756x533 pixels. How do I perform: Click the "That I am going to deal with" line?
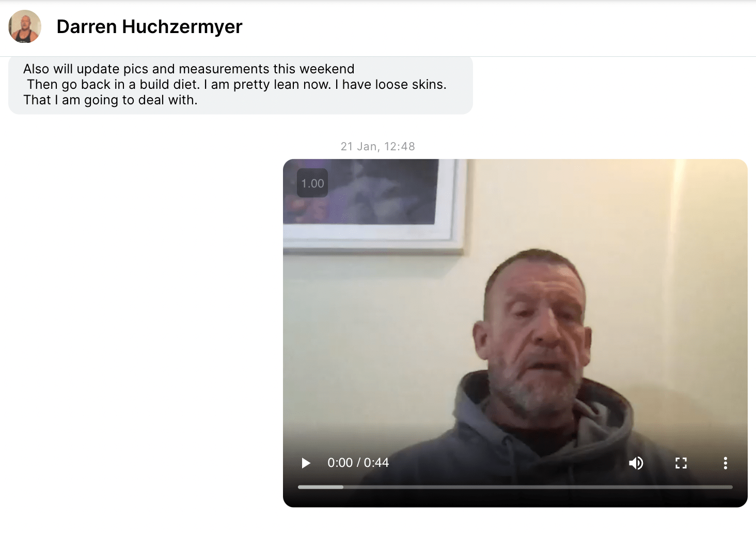point(111,100)
